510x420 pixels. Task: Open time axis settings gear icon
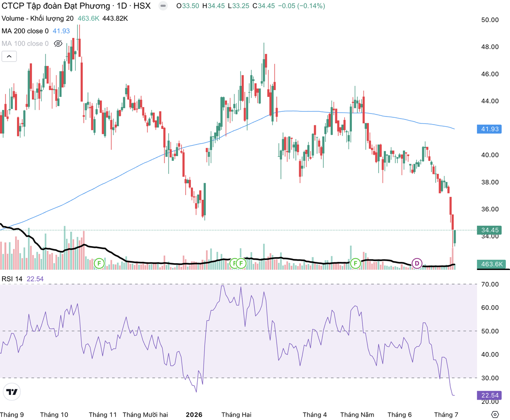(495, 414)
